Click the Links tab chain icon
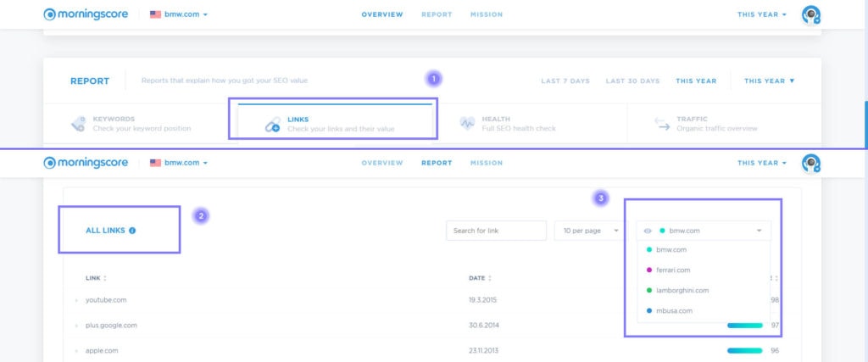This screenshot has height=362, width=868. click(x=272, y=125)
